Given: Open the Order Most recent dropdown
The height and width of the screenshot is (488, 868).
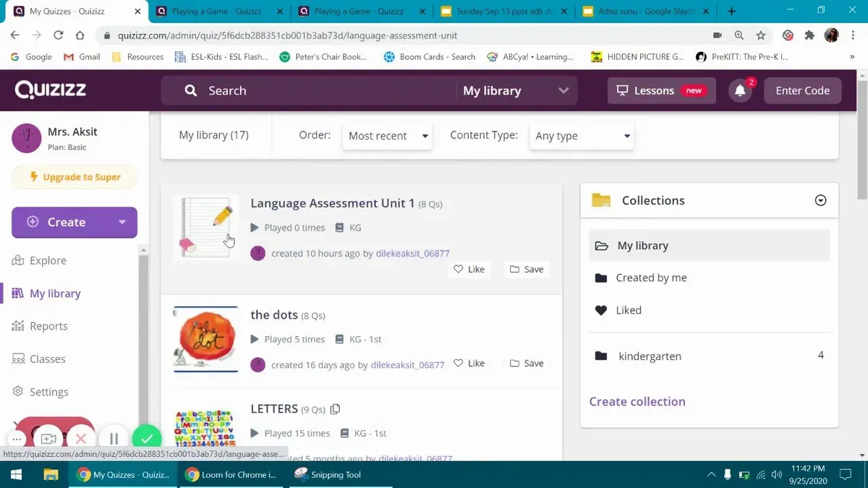Looking at the screenshot, I should click(x=387, y=136).
